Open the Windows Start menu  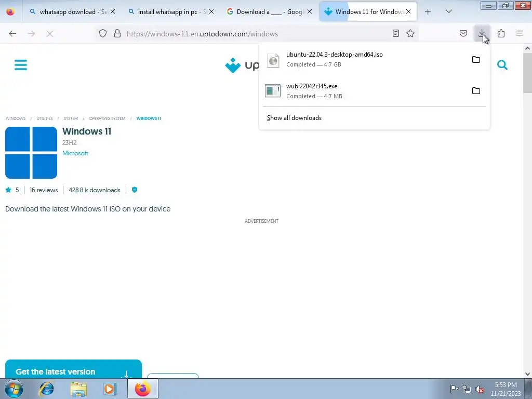[x=14, y=389]
